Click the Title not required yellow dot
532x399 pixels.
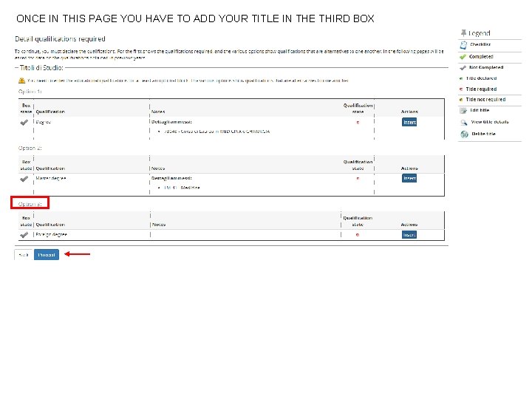[x=461, y=100]
